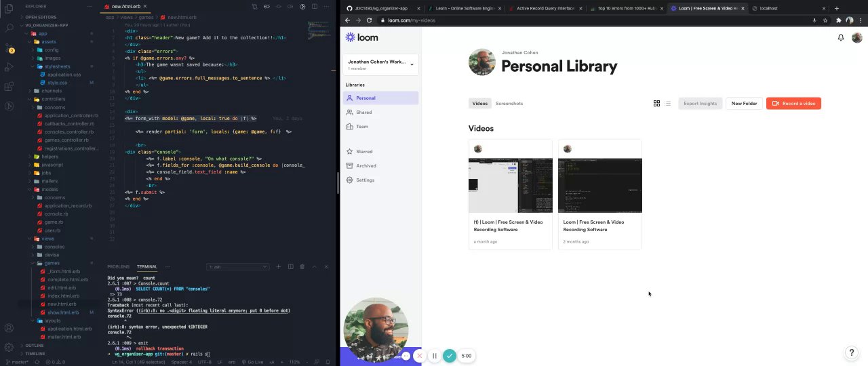Select the TERMINAL panel tab

pyautogui.click(x=146, y=266)
